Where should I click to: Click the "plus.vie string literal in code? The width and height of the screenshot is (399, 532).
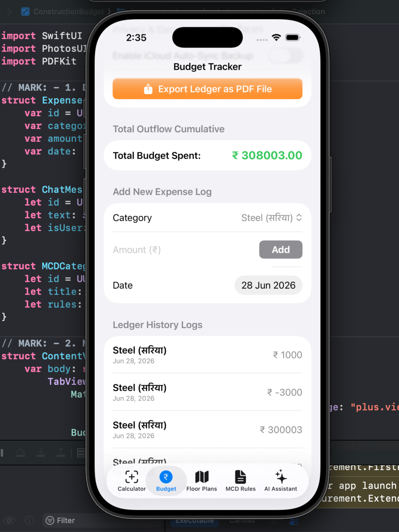coord(375,407)
